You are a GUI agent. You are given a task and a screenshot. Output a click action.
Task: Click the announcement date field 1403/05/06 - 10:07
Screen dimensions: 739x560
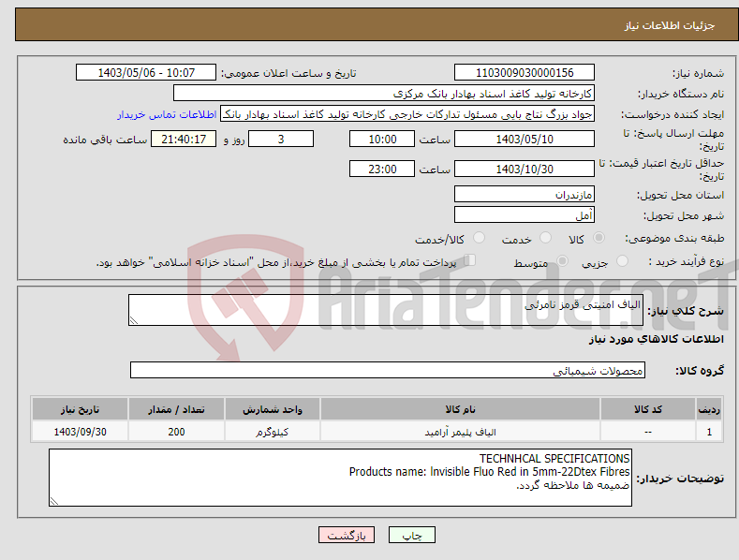click(146, 73)
